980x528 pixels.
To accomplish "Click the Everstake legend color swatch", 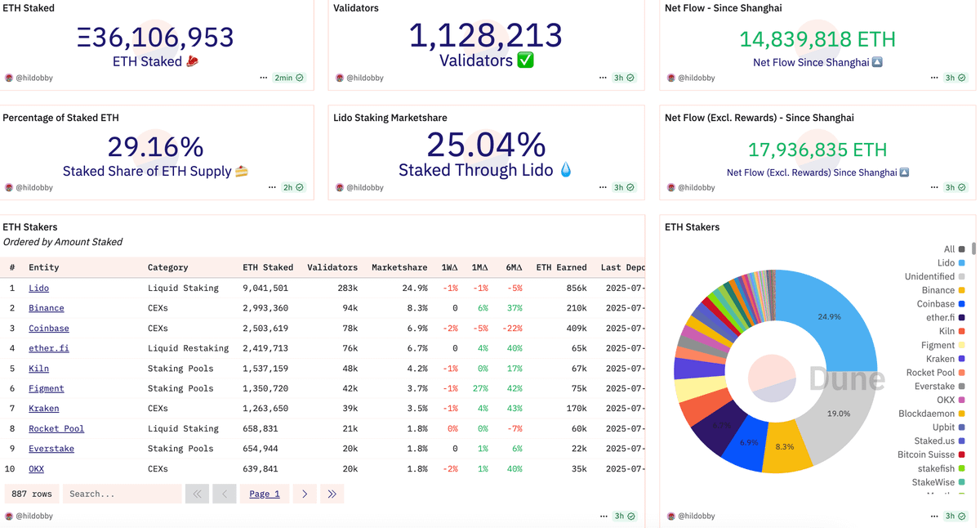I will (x=962, y=386).
